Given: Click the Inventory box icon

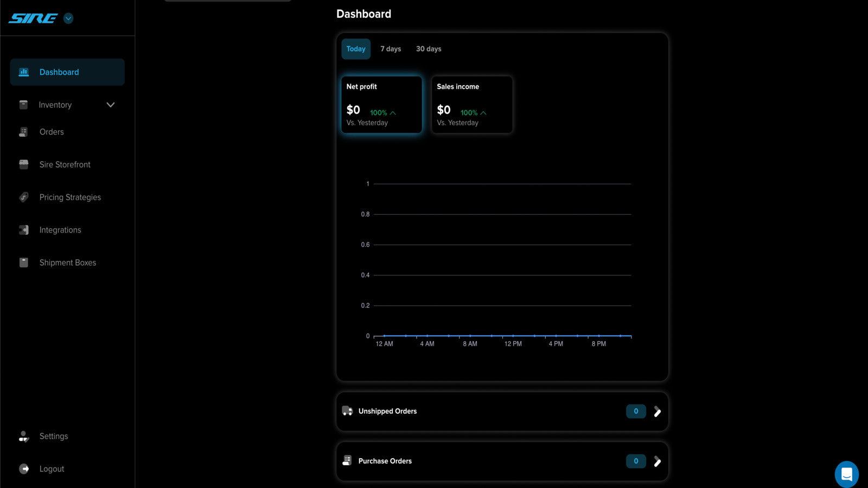Looking at the screenshot, I should click(x=24, y=105).
